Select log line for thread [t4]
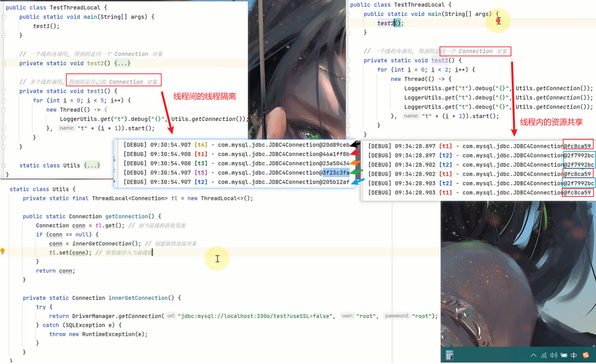This screenshot has height=364, width=596. [236, 145]
